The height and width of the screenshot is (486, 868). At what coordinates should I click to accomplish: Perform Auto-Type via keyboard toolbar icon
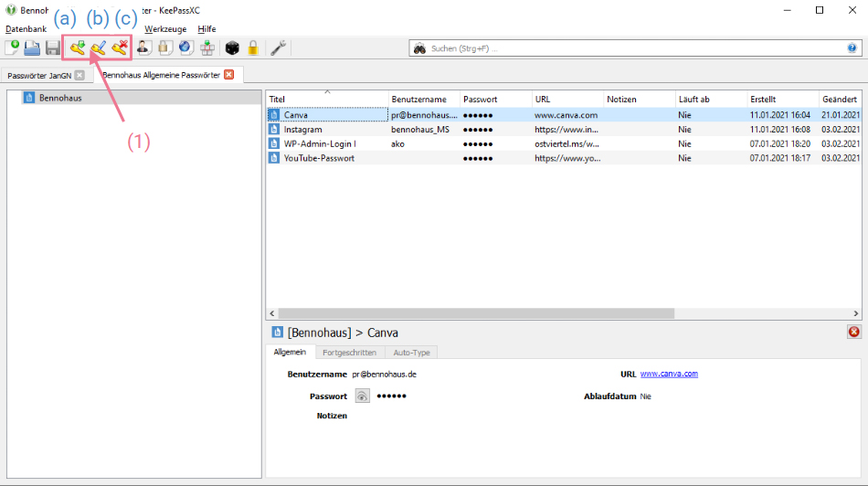click(207, 48)
